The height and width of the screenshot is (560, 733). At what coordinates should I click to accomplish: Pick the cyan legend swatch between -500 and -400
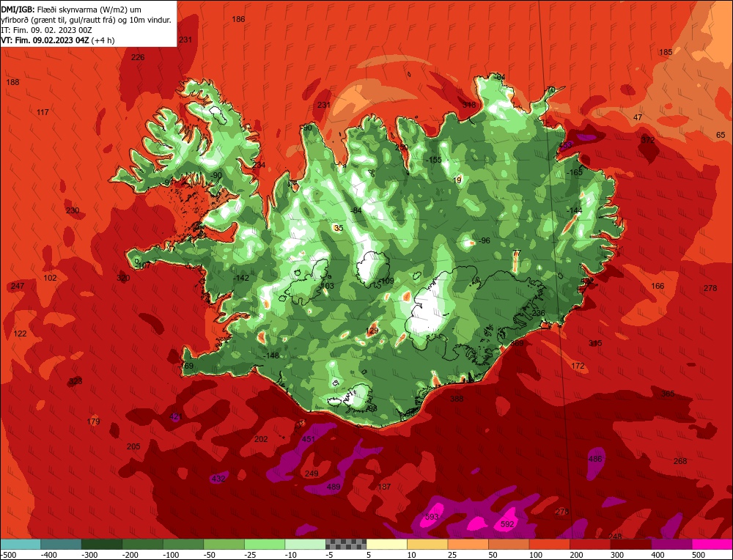click(21, 544)
